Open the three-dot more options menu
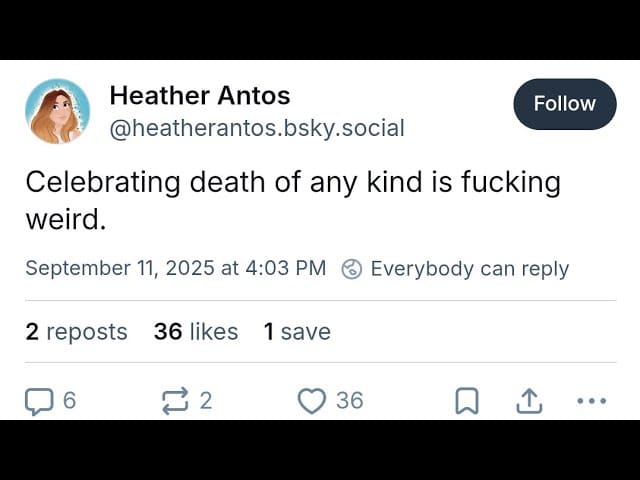The height and width of the screenshot is (480, 640). click(x=591, y=401)
